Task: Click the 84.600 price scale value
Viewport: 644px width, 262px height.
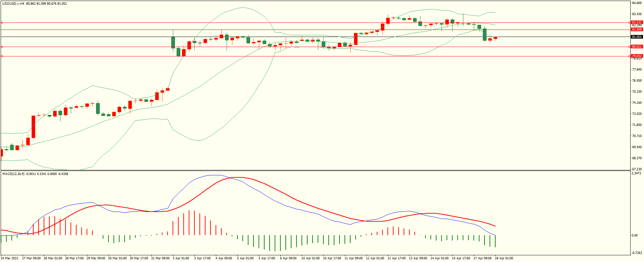Action: pos(637,3)
